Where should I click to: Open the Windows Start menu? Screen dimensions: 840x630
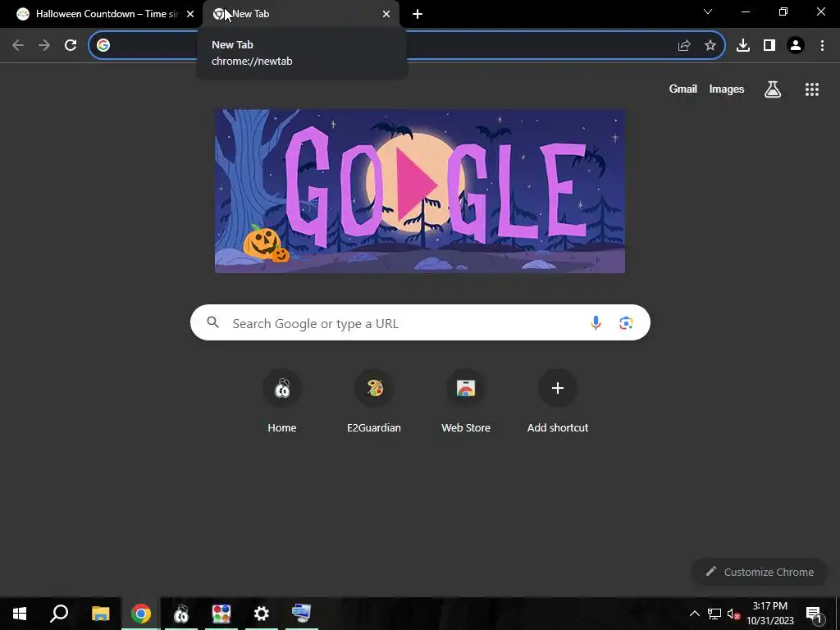(20, 614)
